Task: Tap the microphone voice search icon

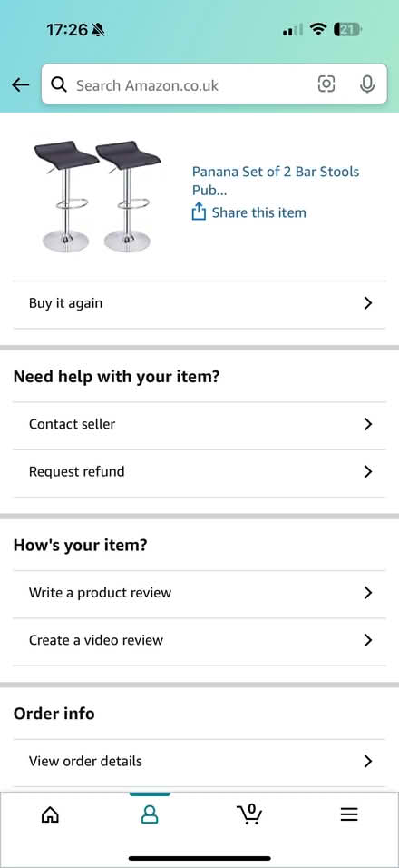Action: pyautogui.click(x=367, y=84)
